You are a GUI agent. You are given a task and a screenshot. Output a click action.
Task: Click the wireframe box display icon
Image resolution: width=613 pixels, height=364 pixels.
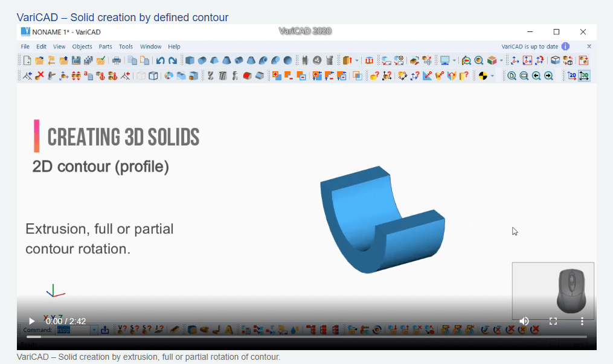(153, 76)
